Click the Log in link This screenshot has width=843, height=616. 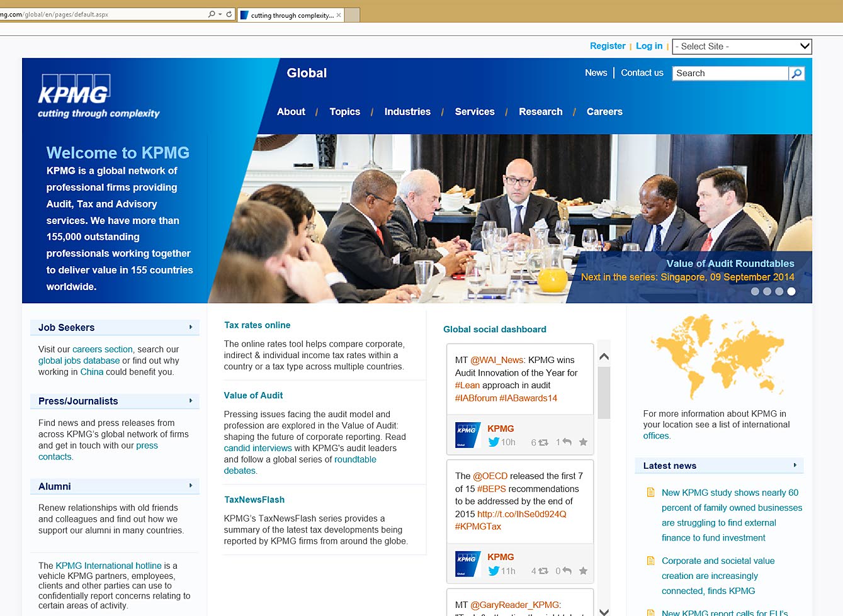pos(649,46)
